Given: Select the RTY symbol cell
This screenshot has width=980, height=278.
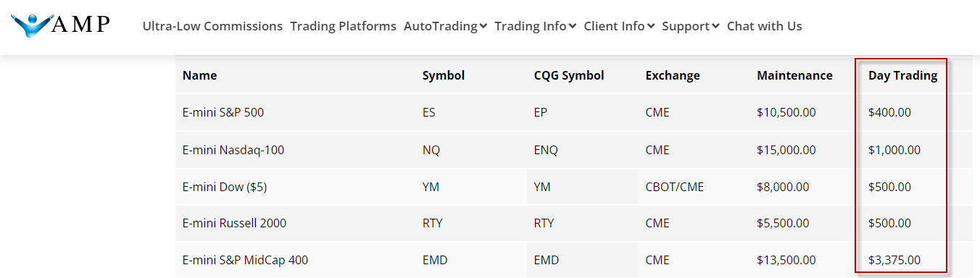Looking at the screenshot, I should point(433,223).
